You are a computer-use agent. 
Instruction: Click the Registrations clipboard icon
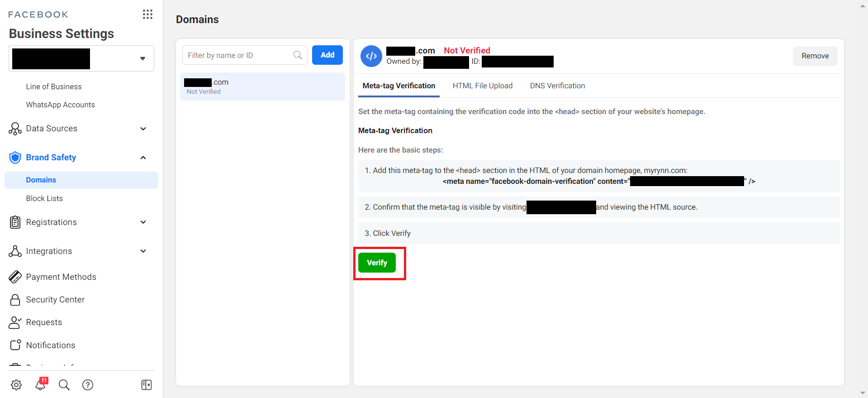[x=15, y=222]
